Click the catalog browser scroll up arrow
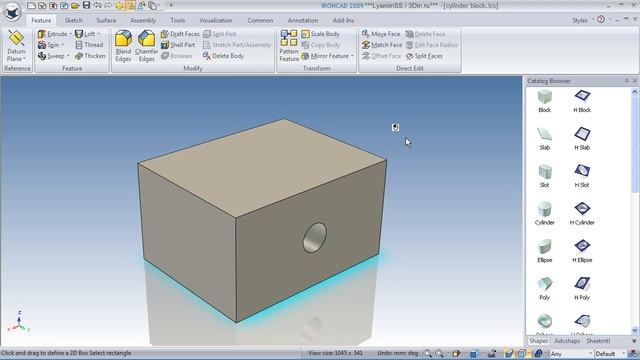This screenshot has width=640, height=360. [635, 92]
